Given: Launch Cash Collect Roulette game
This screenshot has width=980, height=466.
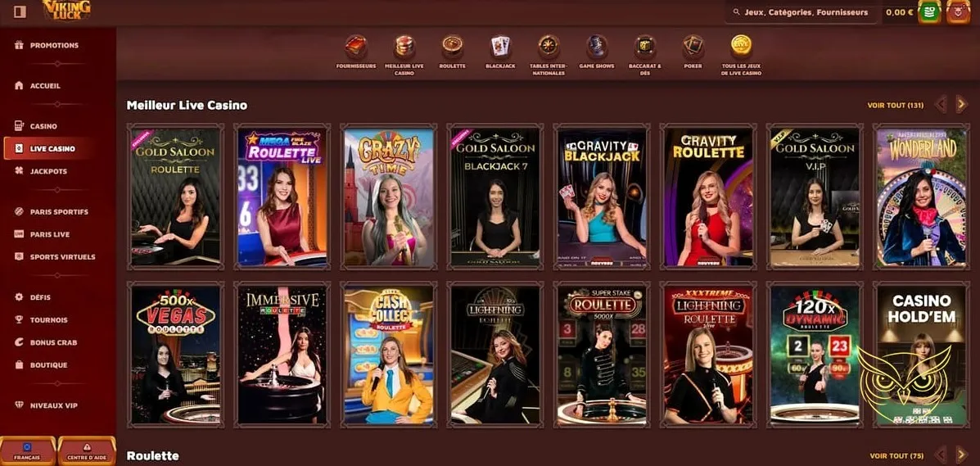Looking at the screenshot, I should pyautogui.click(x=389, y=355).
